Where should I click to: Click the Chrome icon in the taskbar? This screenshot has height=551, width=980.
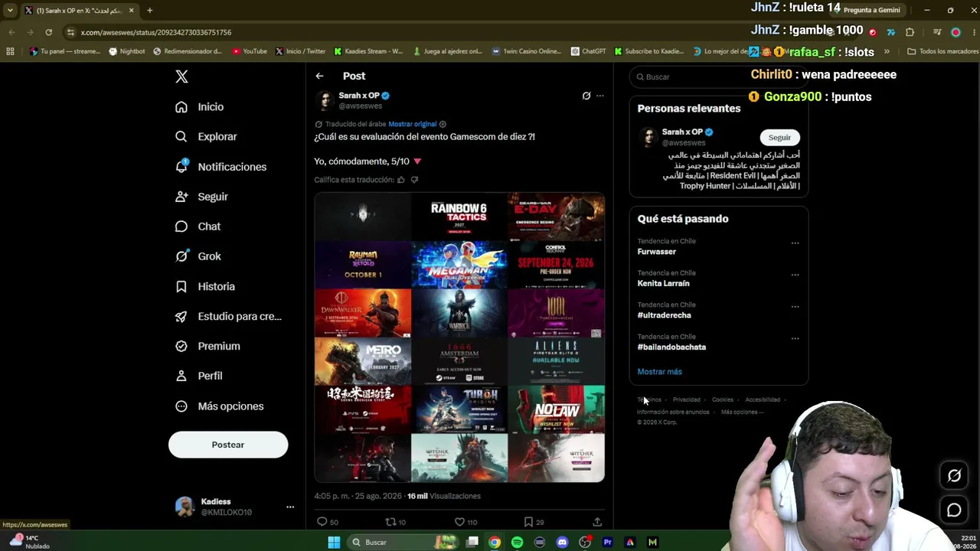coord(495,543)
